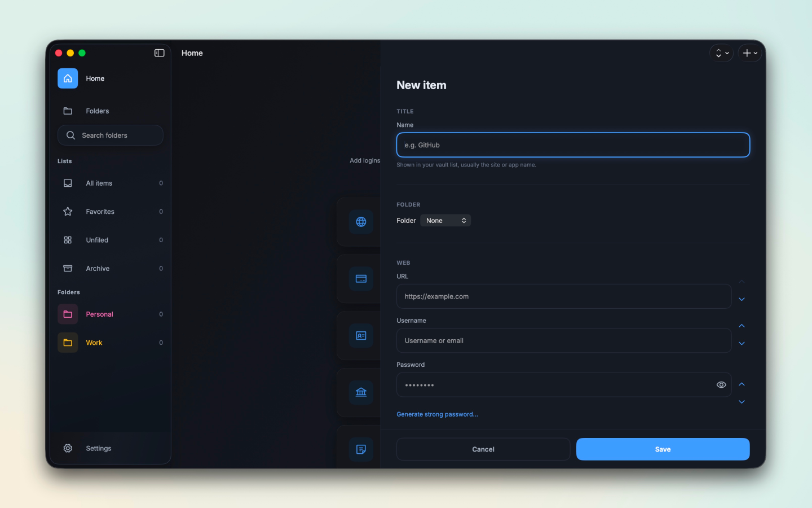Select the Favorites star icon
This screenshot has width=812, height=508.
click(68, 212)
